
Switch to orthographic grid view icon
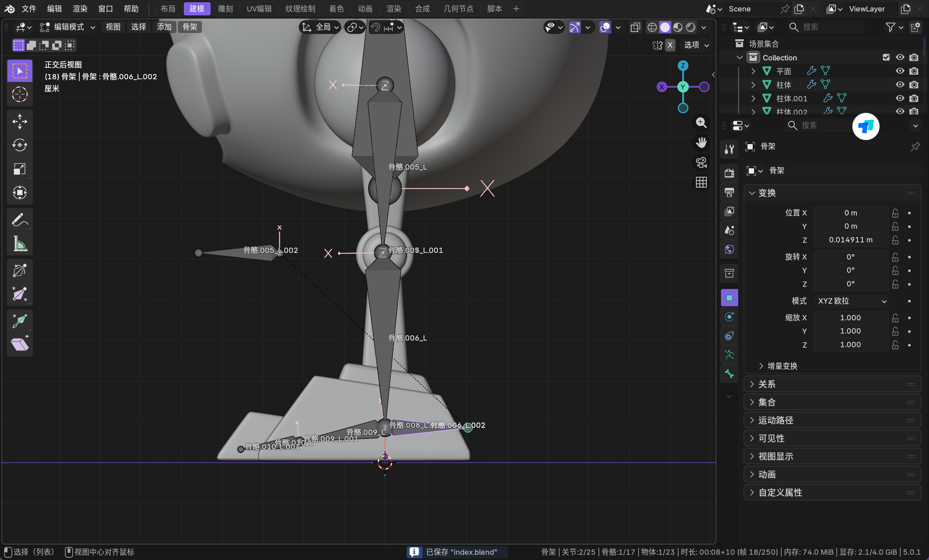pyautogui.click(x=701, y=182)
